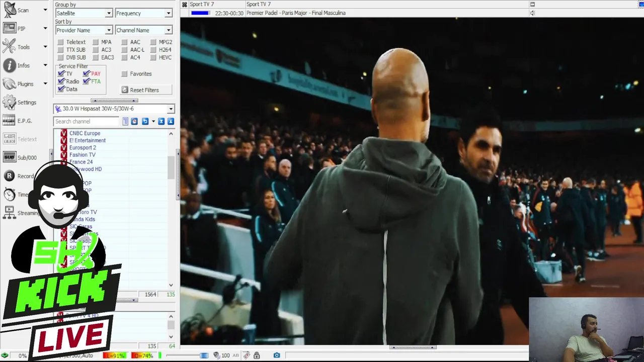This screenshot has width=644, height=362.
Task: Expand the Plugins menu arrow
Action: pos(45,84)
